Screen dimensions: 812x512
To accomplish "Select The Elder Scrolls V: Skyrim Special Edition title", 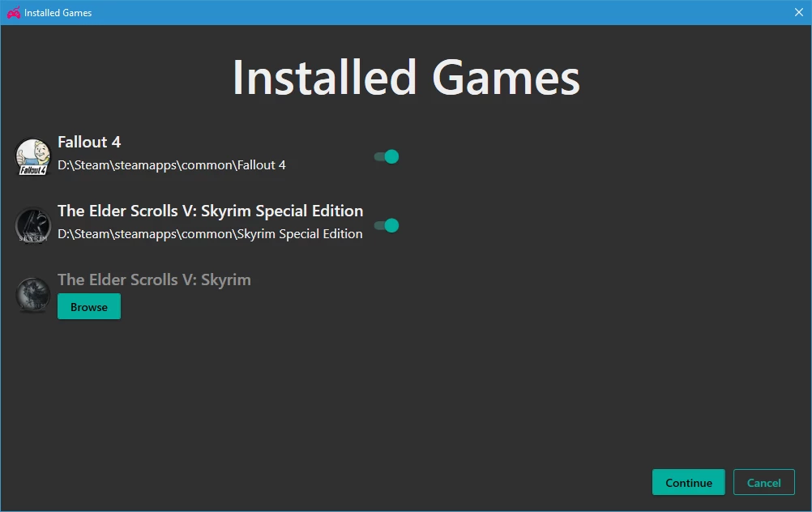I will pos(210,211).
